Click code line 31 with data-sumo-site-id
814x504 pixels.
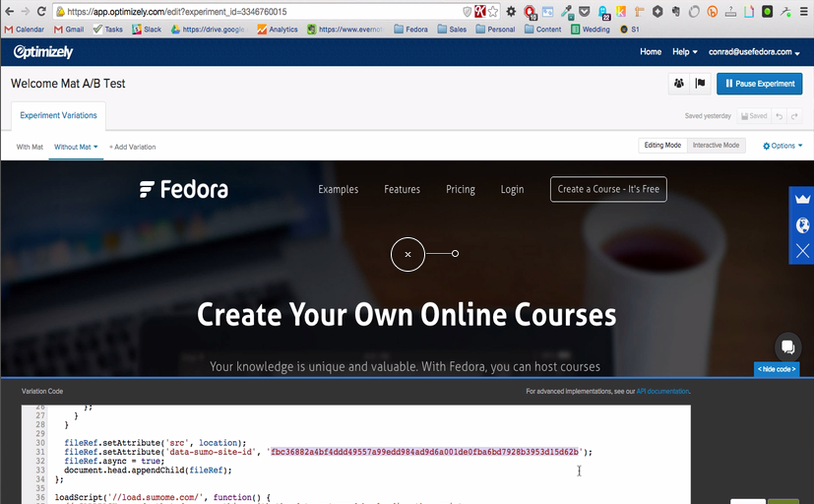click(329, 452)
